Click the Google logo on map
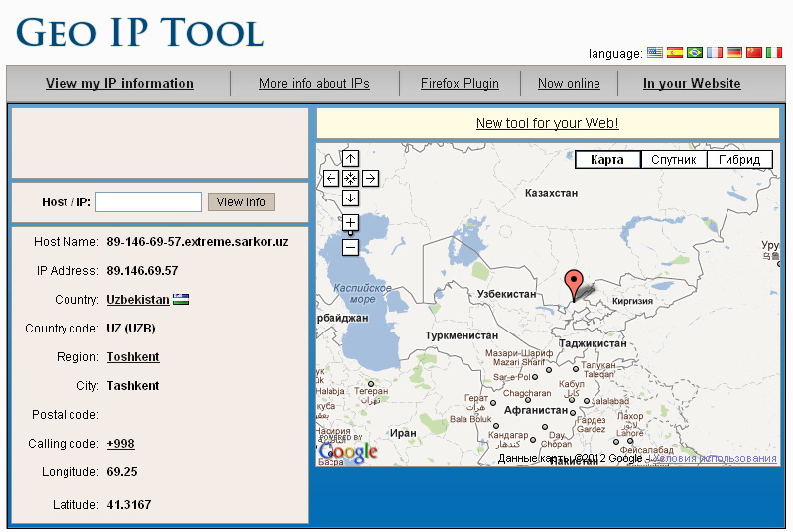The image size is (793, 532). pos(348,451)
